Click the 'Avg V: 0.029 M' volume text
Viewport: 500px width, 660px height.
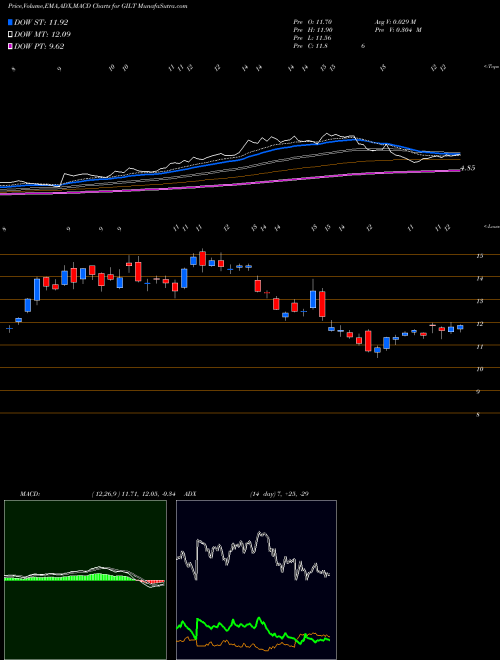pyautogui.click(x=398, y=21)
